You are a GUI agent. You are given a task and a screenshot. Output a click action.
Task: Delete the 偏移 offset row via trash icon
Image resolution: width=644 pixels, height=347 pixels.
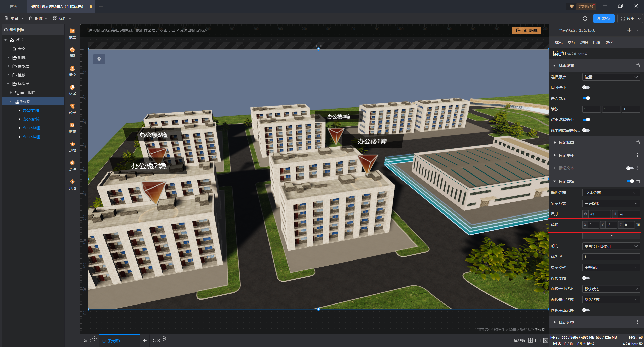tap(638, 225)
